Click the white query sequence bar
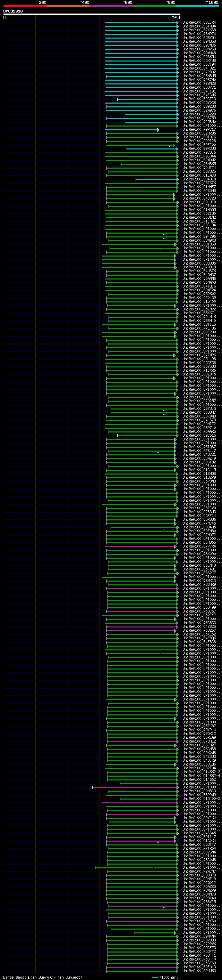The width and height of the screenshot is (222, 980). [92, 14]
